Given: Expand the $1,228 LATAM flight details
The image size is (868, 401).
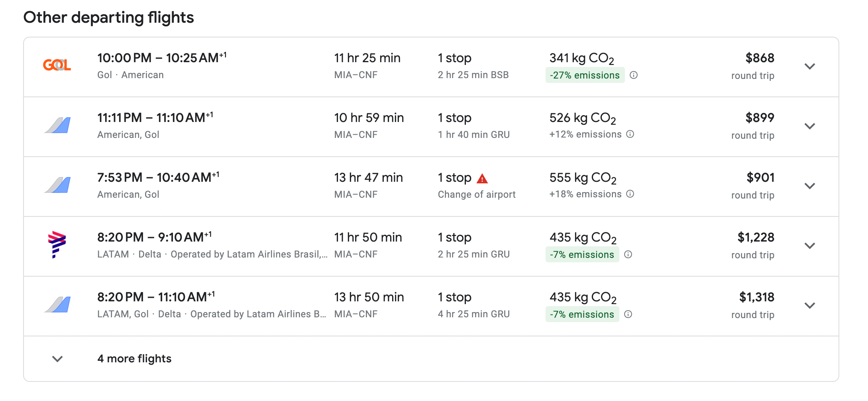Looking at the screenshot, I should (x=809, y=246).
